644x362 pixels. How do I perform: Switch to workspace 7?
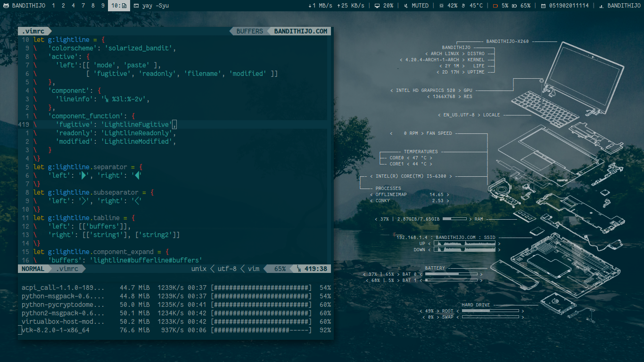pyautogui.click(x=83, y=6)
